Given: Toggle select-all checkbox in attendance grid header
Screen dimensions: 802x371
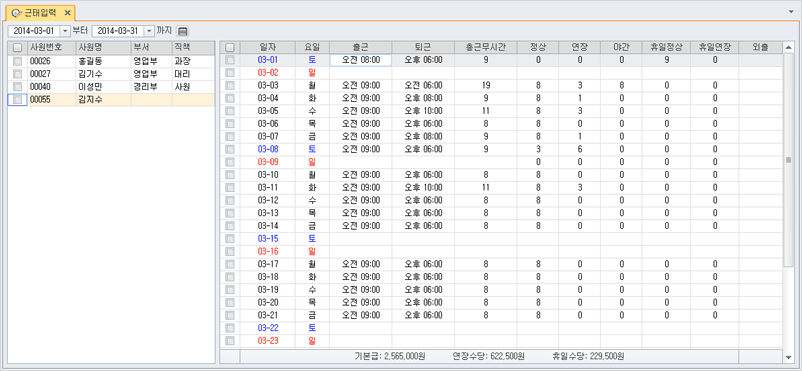Looking at the screenshot, I should [230, 47].
